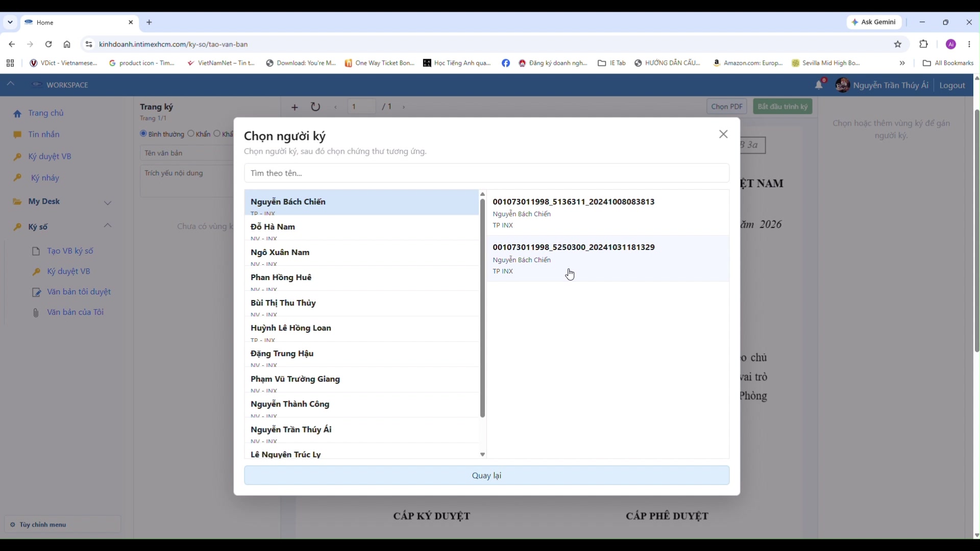The image size is (980, 551).
Task: Open Tin nhắn messages icon
Action: [x=17, y=135]
